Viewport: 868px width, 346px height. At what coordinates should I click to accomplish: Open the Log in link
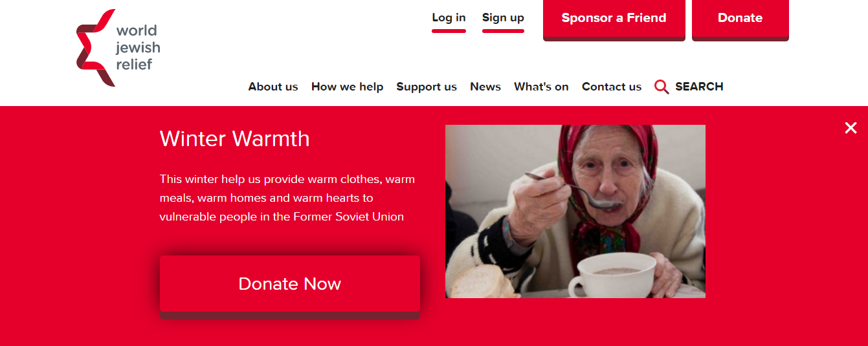(449, 18)
